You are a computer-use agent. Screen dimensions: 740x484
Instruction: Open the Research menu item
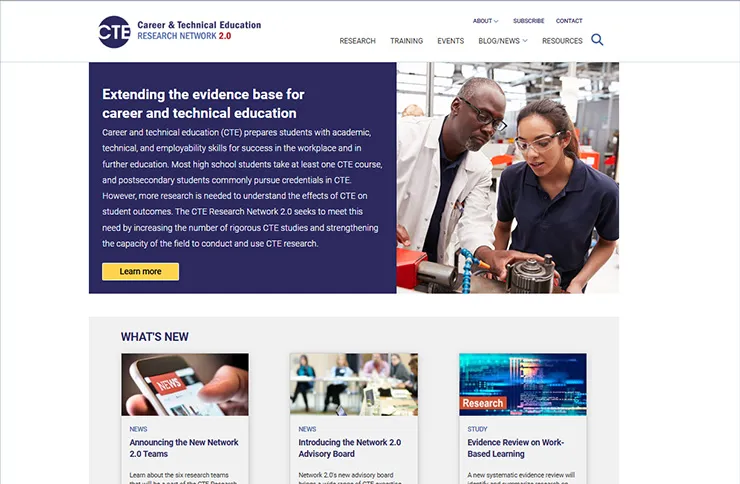[357, 41]
